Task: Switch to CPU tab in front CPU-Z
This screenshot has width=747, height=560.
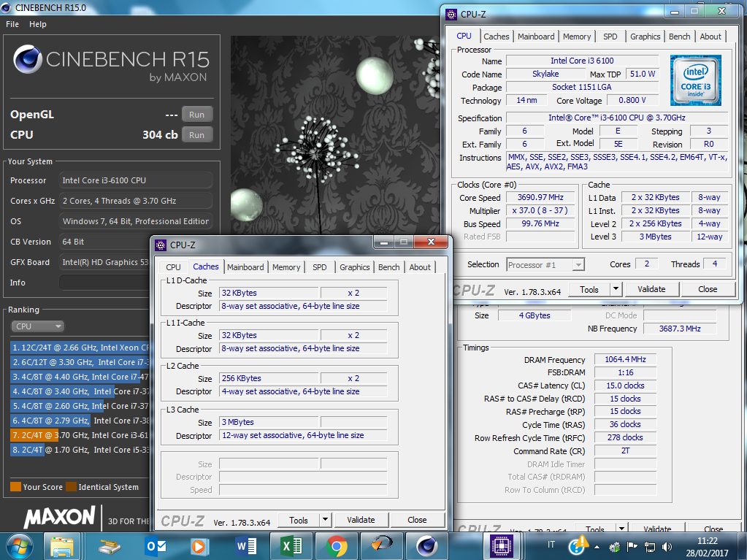Action: [173, 267]
